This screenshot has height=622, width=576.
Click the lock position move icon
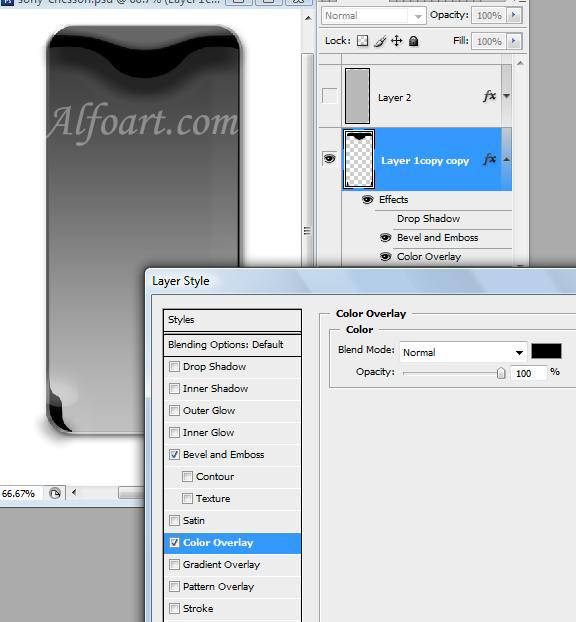point(396,41)
